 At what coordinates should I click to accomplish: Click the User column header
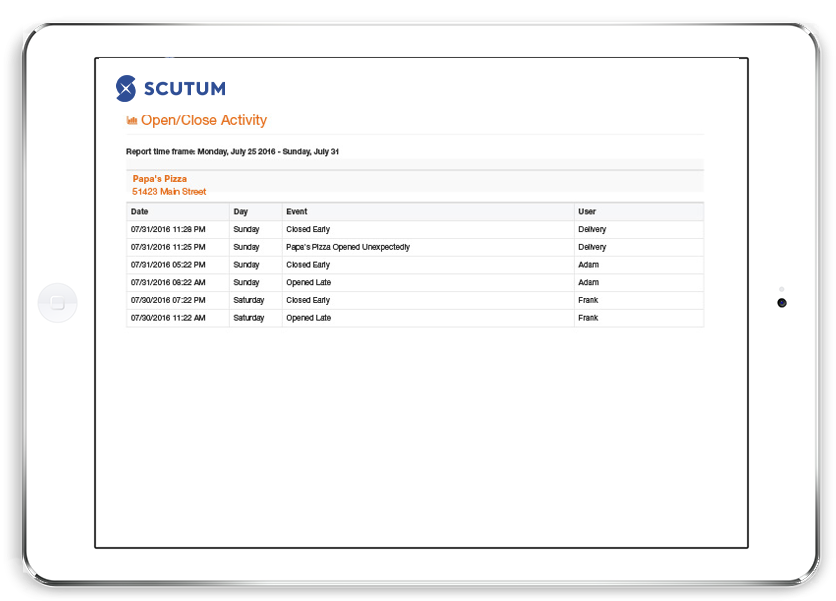pos(587,212)
